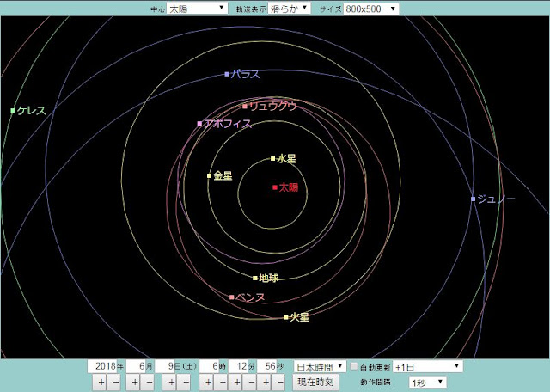
Task: Click the 地球 text label
Action: coord(269,278)
